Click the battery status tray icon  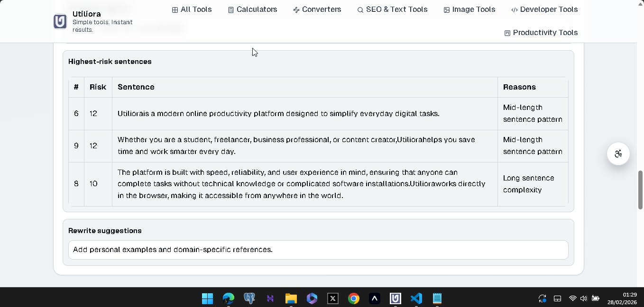coord(596,298)
